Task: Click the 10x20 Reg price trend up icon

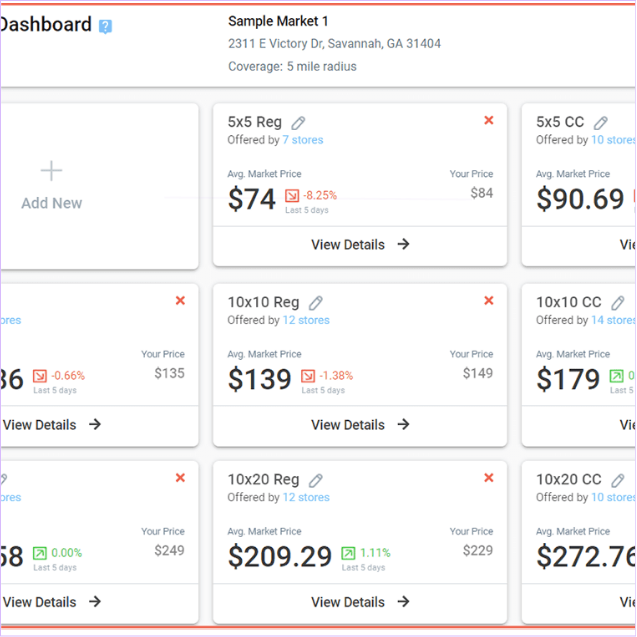Action: click(348, 553)
